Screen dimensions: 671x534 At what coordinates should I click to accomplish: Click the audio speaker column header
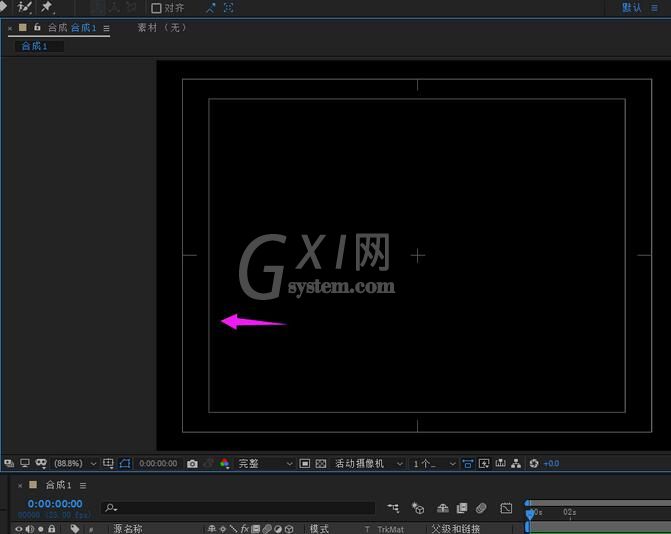coord(30,529)
